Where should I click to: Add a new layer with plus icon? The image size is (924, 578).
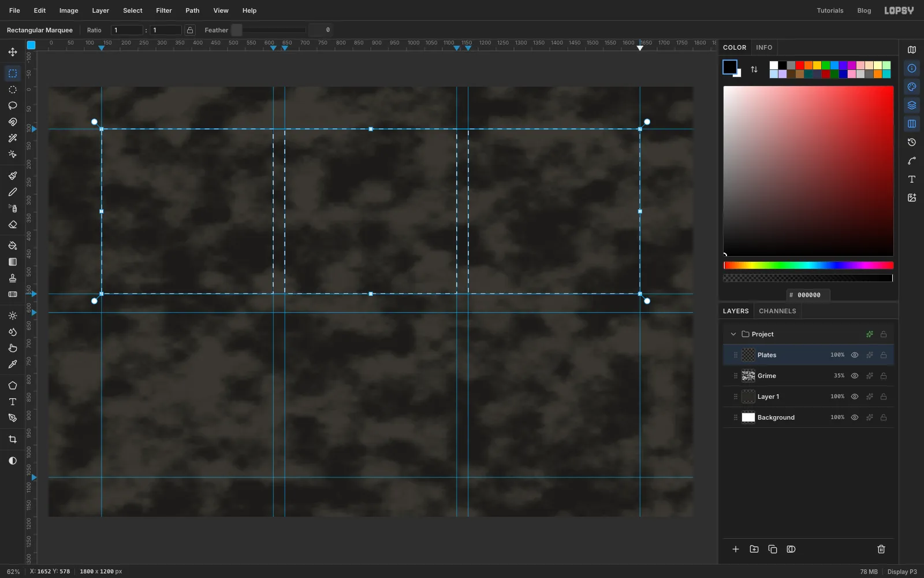coord(736,549)
